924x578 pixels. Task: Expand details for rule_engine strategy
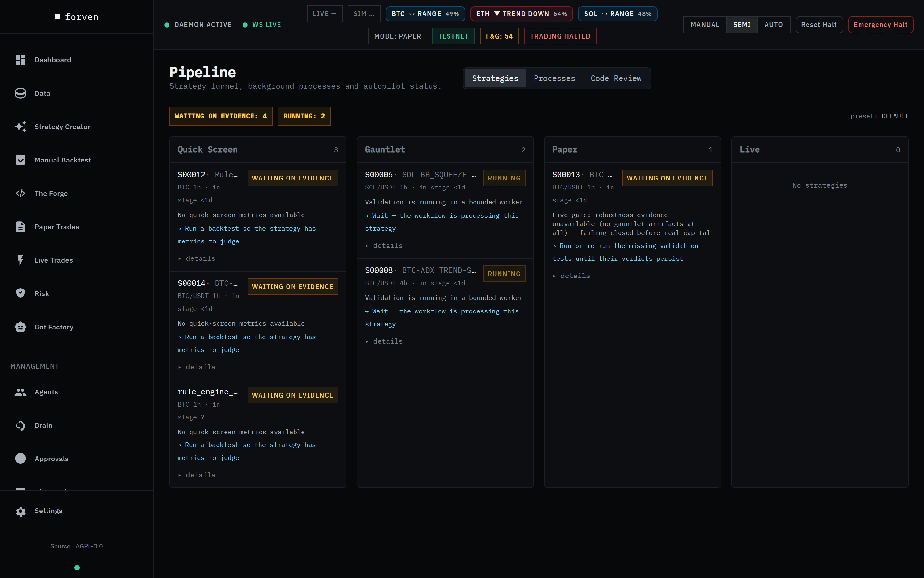click(197, 475)
